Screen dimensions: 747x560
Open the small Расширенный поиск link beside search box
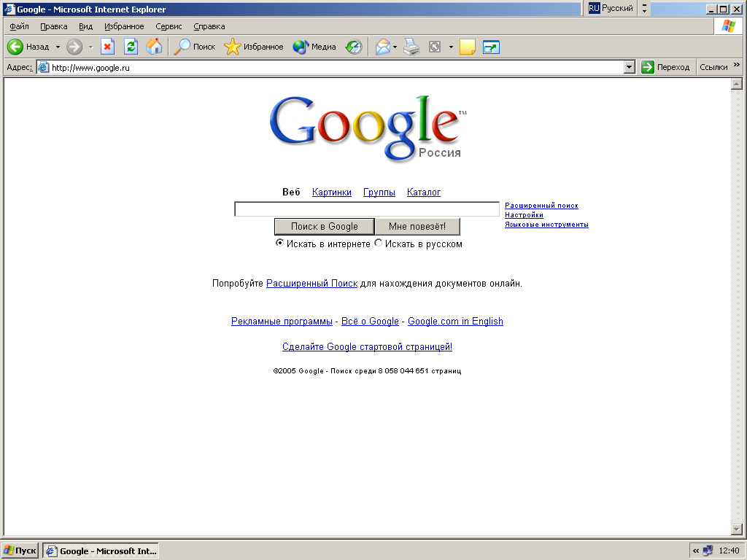point(542,205)
